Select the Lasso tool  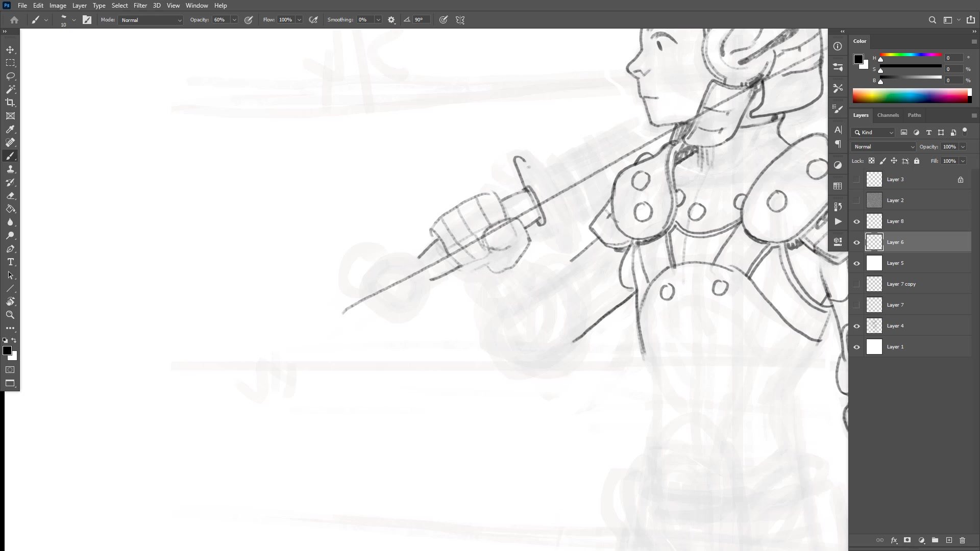pos(10,76)
